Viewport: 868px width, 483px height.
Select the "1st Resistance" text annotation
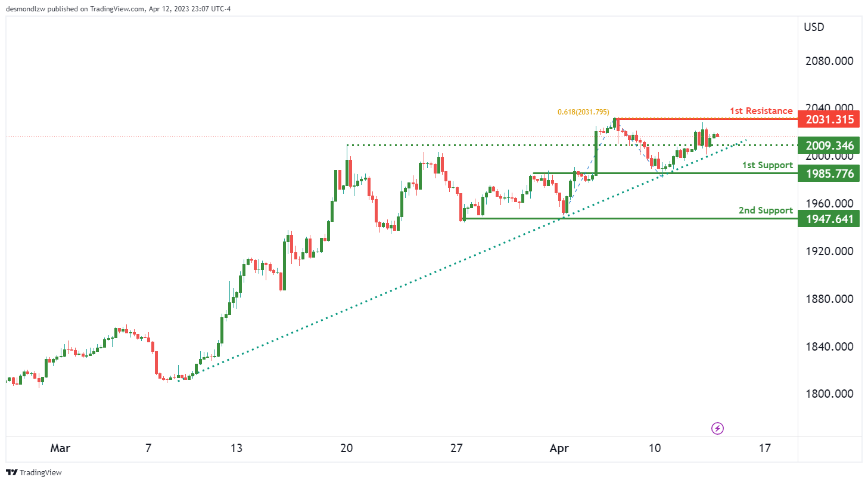pos(761,111)
